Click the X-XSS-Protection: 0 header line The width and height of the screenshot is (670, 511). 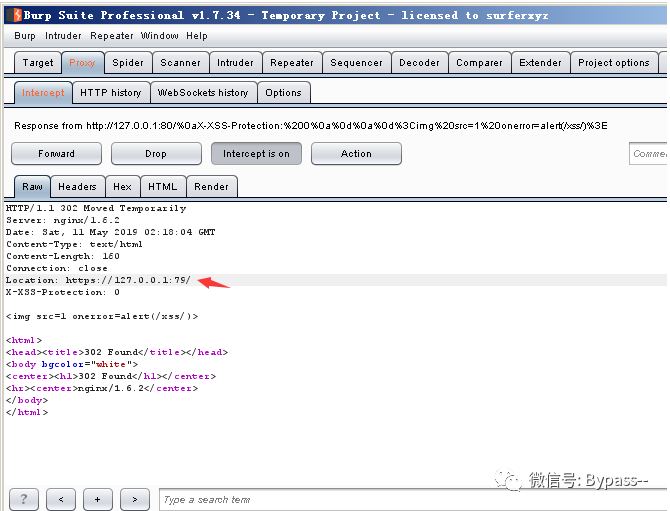coord(63,292)
